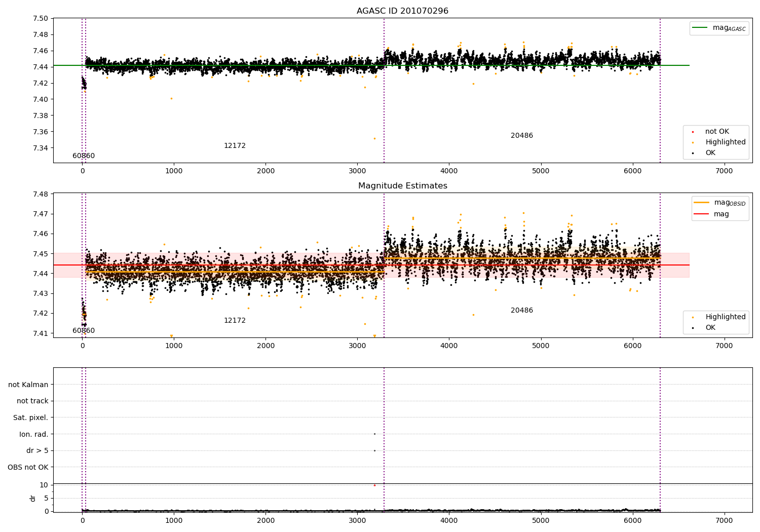Click the lowest orange outlier in top plot
760x532 pixels.
click(374, 138)
